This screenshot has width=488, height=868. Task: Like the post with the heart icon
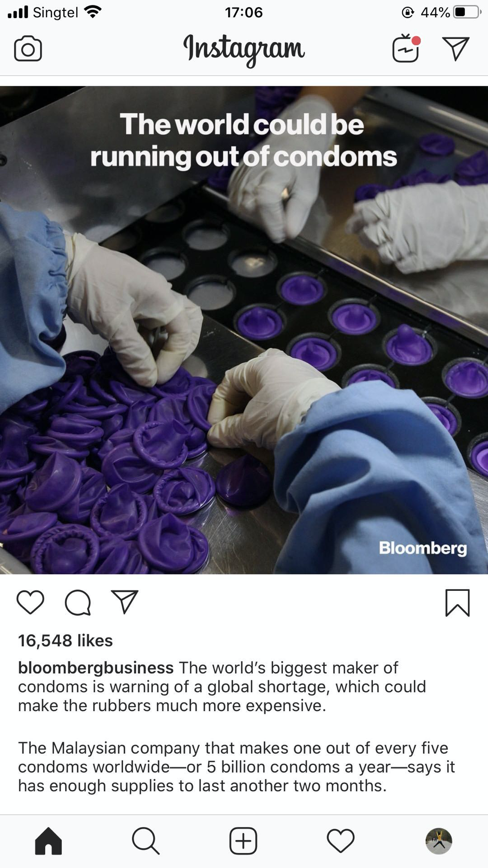coord(30,602)
